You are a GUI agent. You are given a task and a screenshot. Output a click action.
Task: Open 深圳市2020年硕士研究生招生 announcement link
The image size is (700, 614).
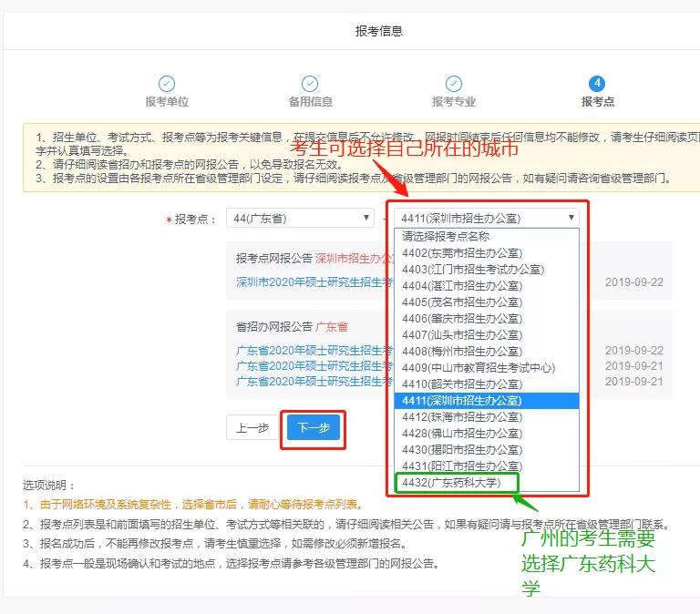314,282
